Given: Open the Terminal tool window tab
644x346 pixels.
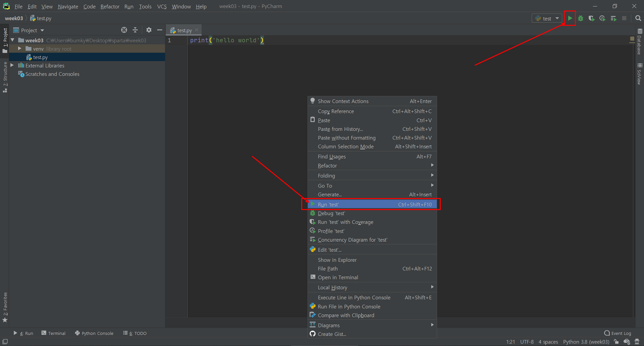Looking at the screenshot, I should point(53,333).
